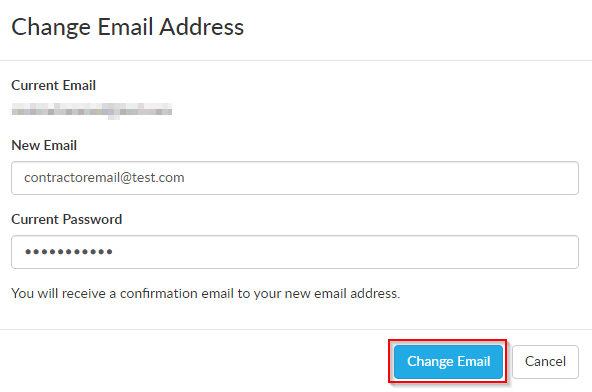Click the contractoremail@test.com text
Viewport: 592px width, 392px height.
(x=104, y=177)
